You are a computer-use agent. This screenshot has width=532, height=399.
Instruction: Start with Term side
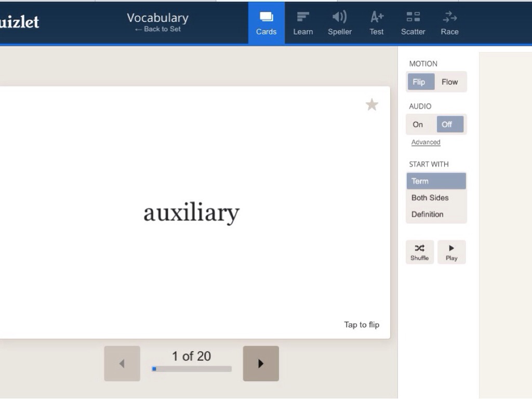coord(436,181)
